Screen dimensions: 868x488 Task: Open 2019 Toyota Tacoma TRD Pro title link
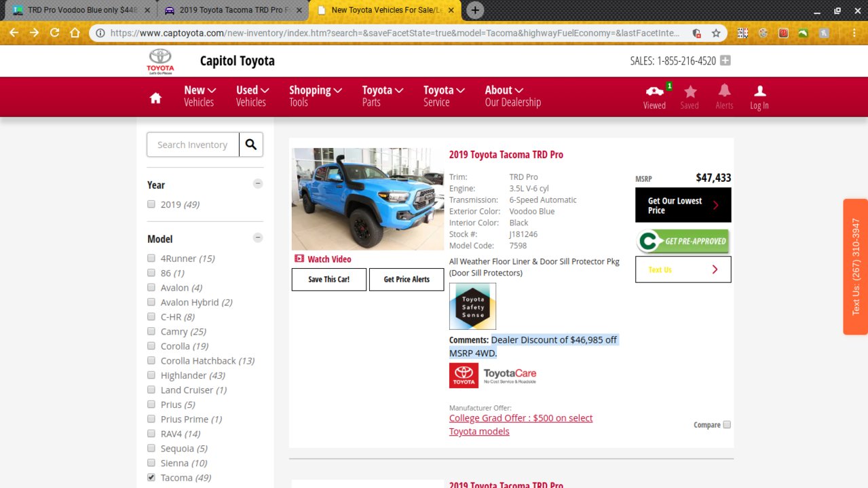coord(506,155)
